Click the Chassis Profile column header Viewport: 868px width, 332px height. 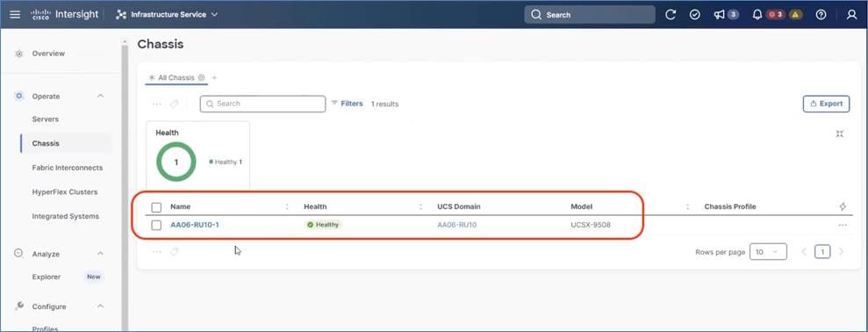coord(730,206)
